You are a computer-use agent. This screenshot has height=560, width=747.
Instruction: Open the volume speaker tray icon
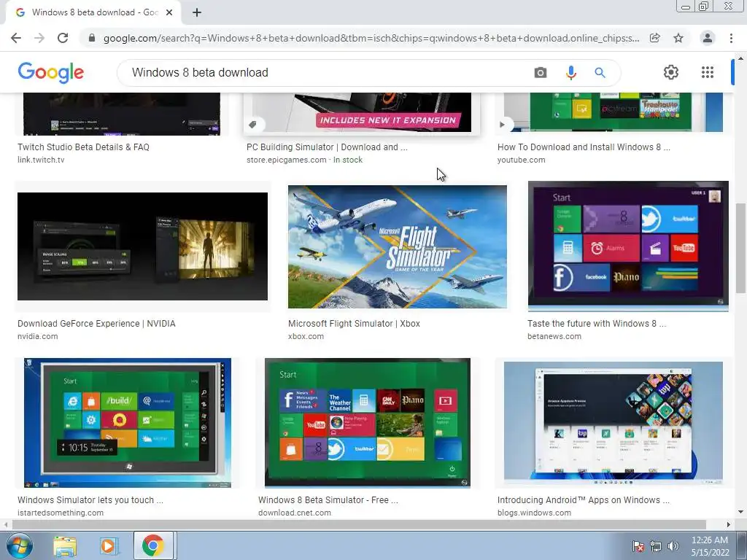pos(673,546)
